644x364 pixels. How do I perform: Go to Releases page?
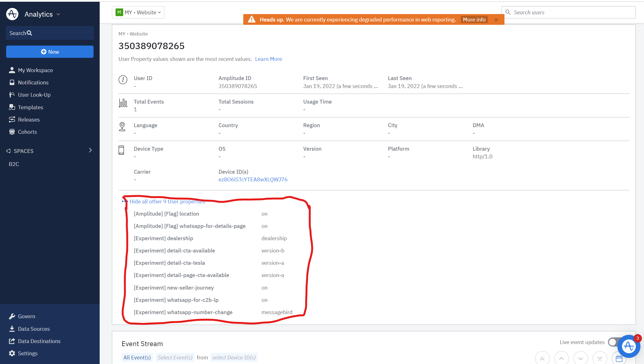pyautogui.click(x=29, y=120)
